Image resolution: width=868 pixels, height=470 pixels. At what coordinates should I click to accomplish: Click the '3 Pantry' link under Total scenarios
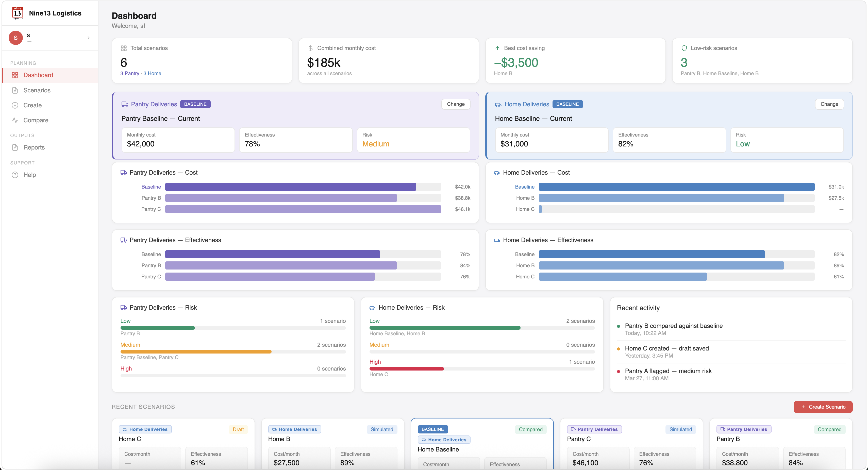click(130, 73)
